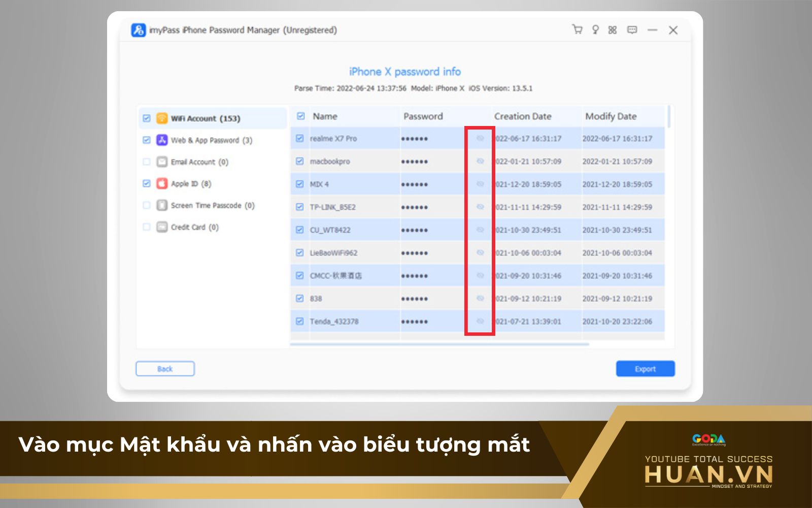This screenshot has width=812, height=508.
Task: Select the LieBaoWiFi962 network name
Action: 333,252
